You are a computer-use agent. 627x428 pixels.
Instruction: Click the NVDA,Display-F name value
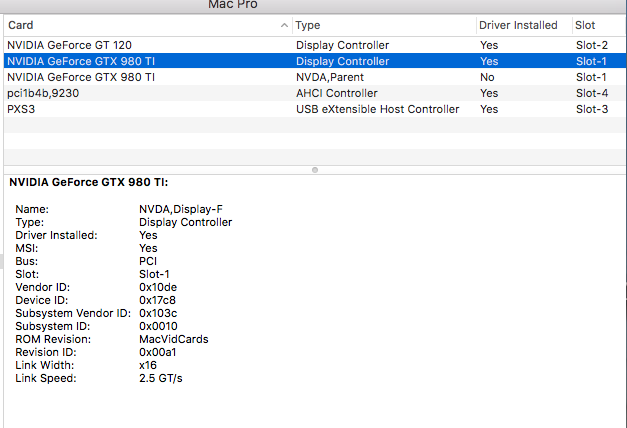pos(181,209)
